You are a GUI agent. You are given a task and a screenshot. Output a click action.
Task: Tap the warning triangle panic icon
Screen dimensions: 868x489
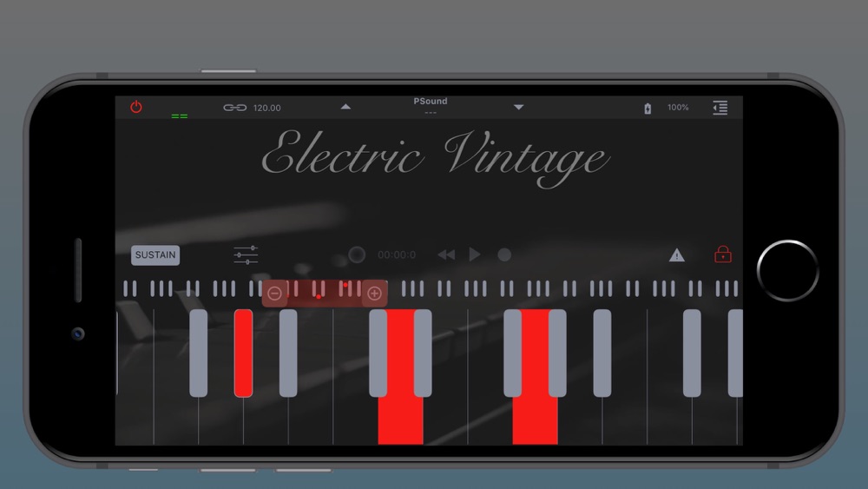pos(676,254)
